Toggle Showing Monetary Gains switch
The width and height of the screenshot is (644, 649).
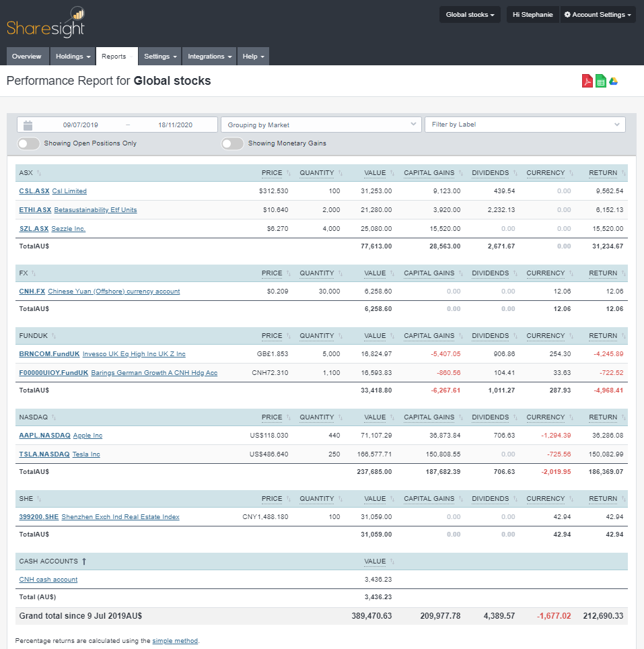[232, 143]
